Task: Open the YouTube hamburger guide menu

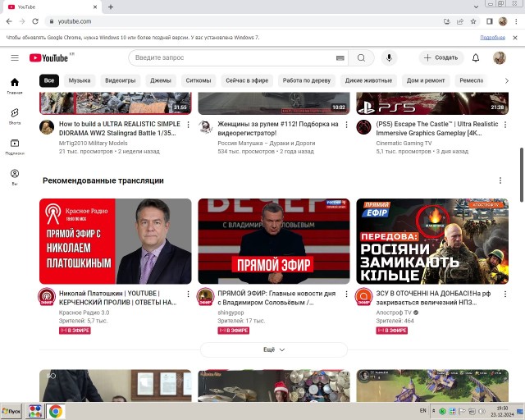Action: tap(15, 57)
